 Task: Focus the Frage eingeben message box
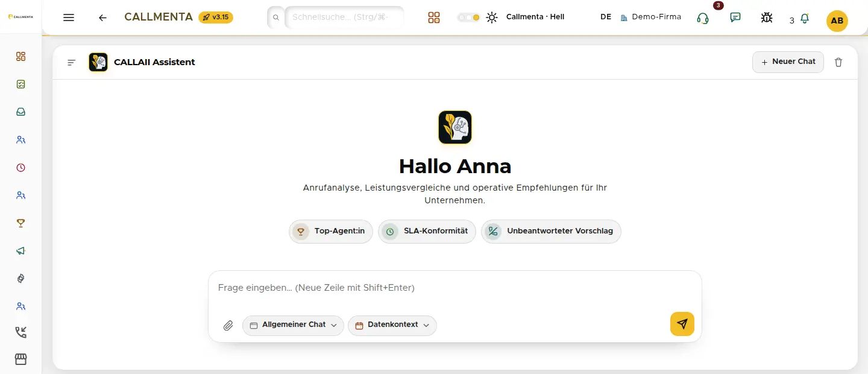[455, 288]
